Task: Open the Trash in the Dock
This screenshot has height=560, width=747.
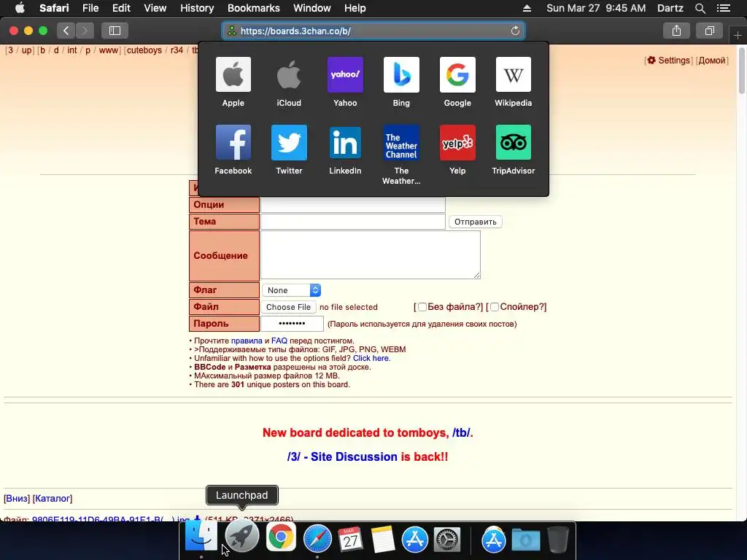Action: pos(558,539)
